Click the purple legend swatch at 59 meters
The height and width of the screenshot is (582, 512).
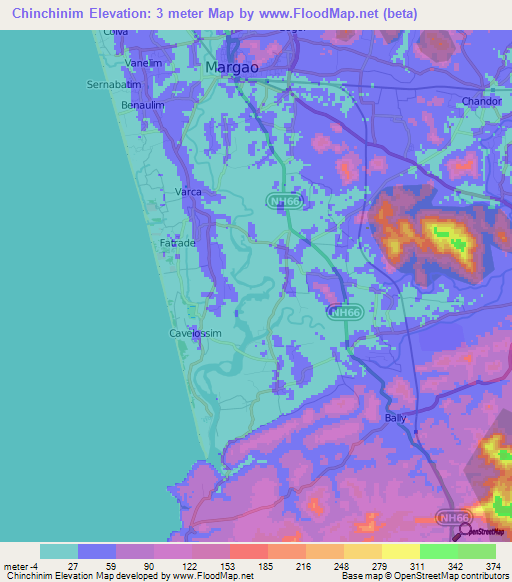point(135,552)
